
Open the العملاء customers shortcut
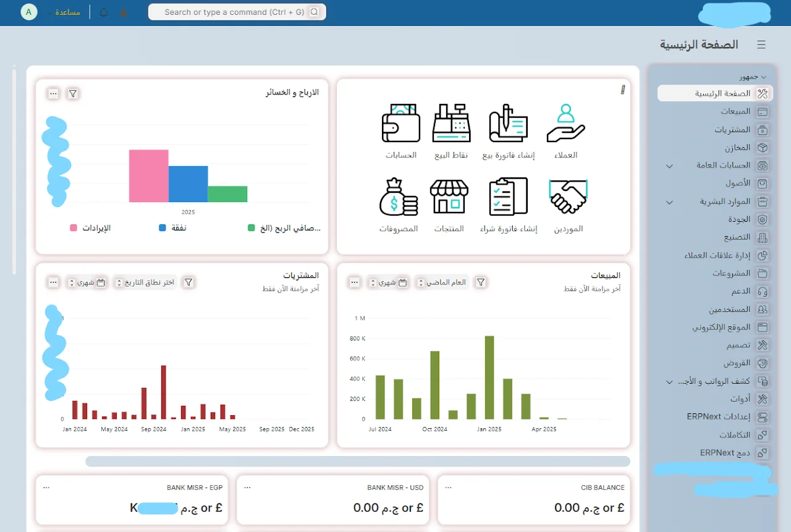coord(565,132)
